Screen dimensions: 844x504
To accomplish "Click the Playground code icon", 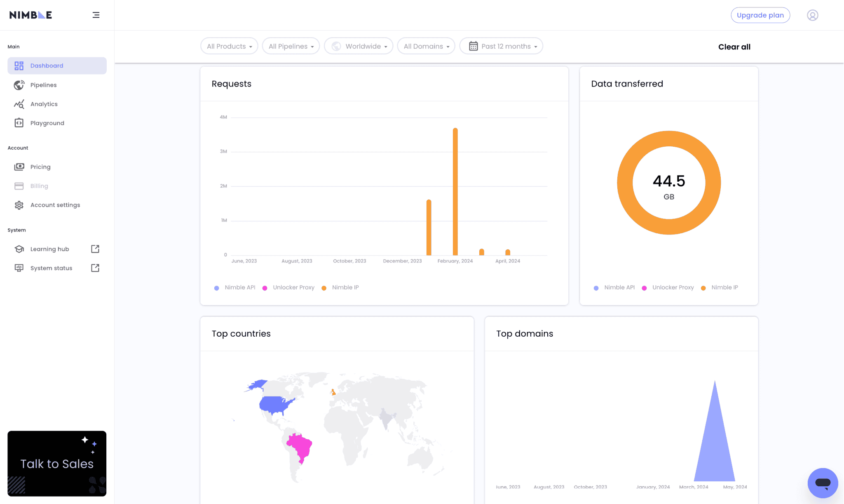I will click(19, 123).
